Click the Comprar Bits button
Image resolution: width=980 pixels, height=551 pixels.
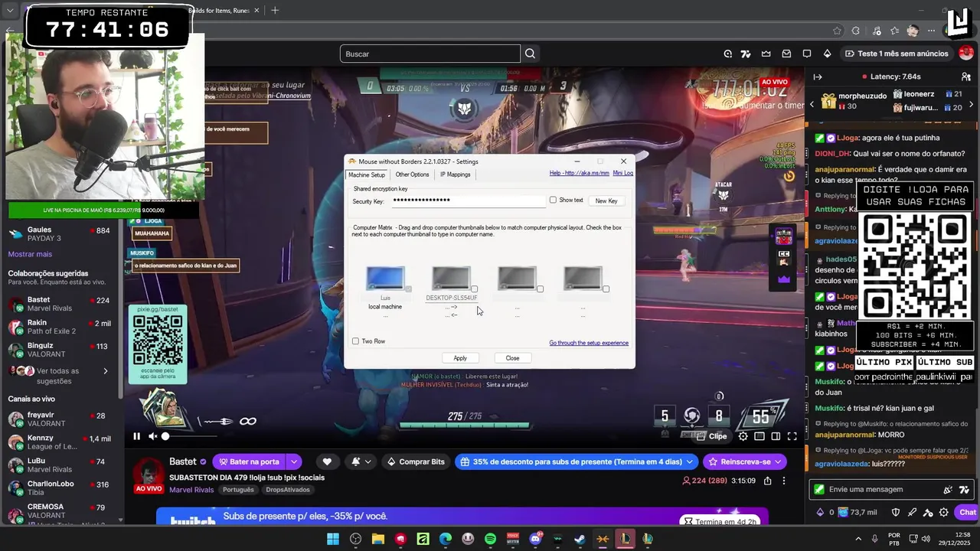pos(415,461)
